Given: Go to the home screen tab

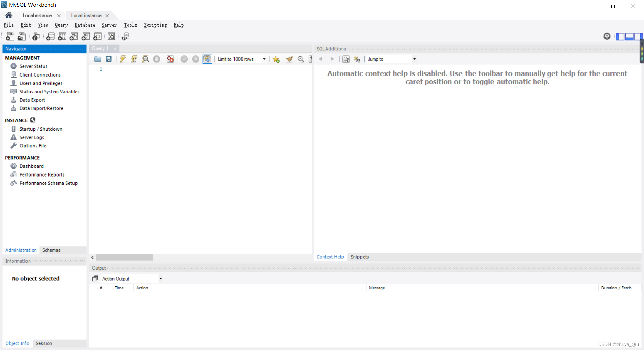Looking at the screenshot, I should pos(9,15).
